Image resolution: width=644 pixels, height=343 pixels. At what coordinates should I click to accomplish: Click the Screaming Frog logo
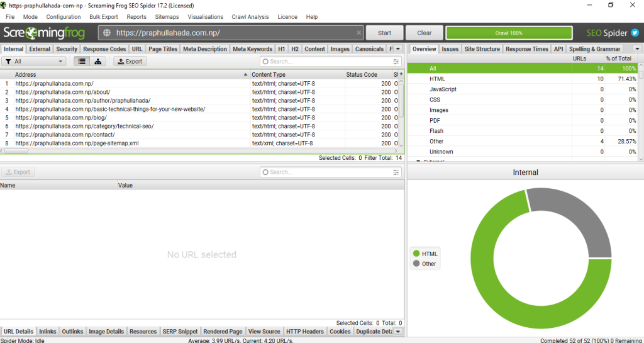[x=44, y=33]
